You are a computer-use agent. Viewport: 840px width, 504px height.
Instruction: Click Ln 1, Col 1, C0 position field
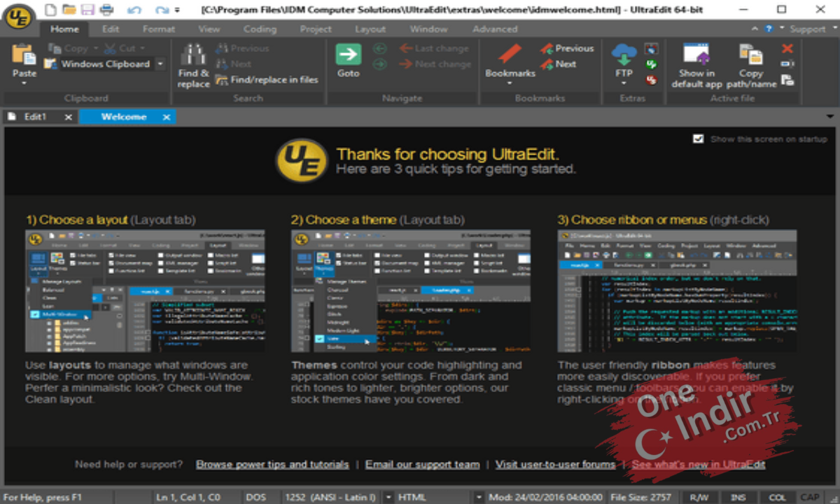[190, 497]
